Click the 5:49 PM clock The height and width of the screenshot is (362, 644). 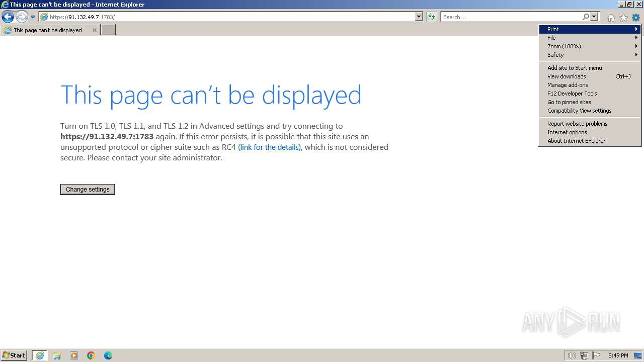point(618,355)
